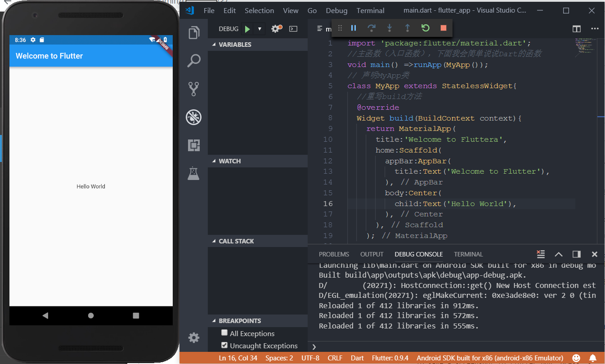Open the Search view in activity bar
This screenshot has width=605, height=364.
coord(194,61)
